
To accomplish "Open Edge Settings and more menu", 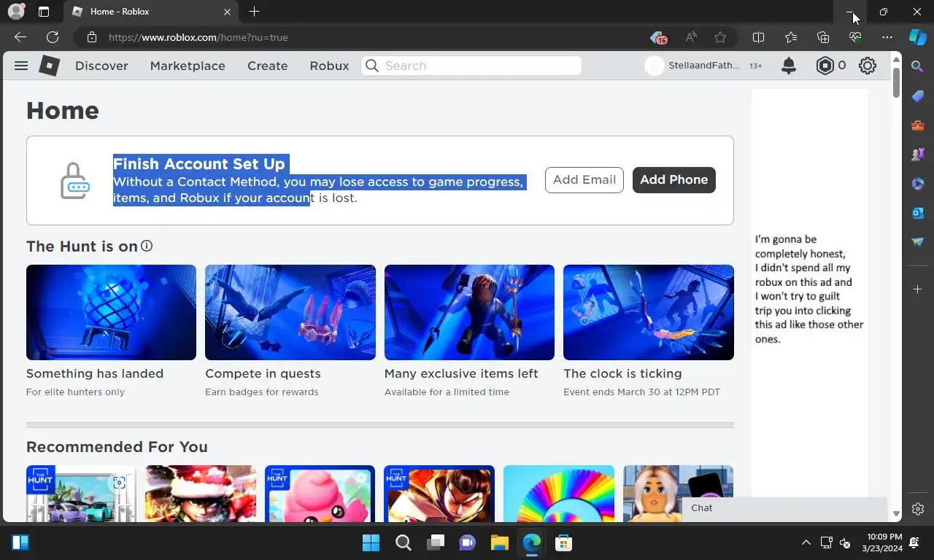I will tap(887, 37).
